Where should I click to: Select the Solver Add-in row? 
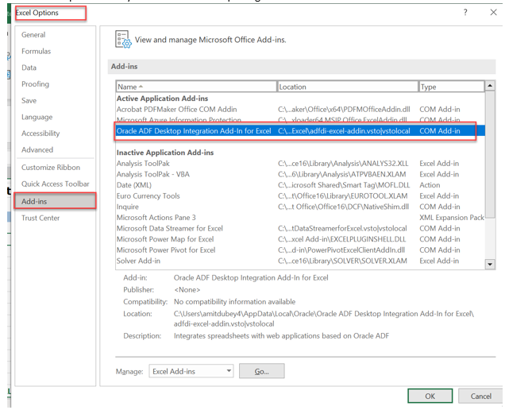pyautogui.click(x=300, y=261)
